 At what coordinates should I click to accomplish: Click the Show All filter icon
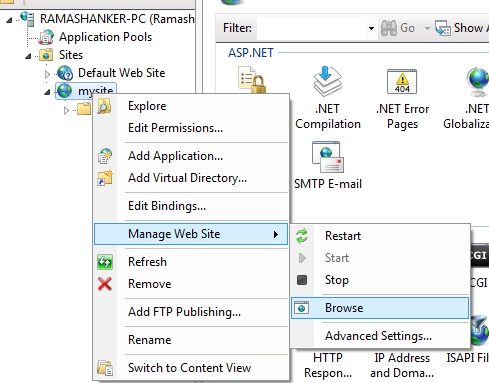(443, 28)
